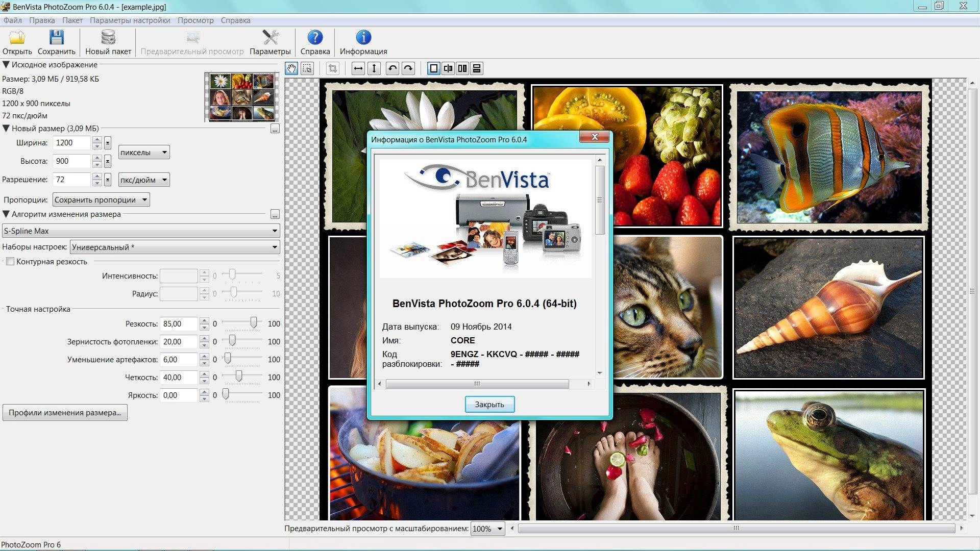Viewport: 980px width, 551px height.
Task: Click Четкость value field 40,00
Action: (179, 377)
